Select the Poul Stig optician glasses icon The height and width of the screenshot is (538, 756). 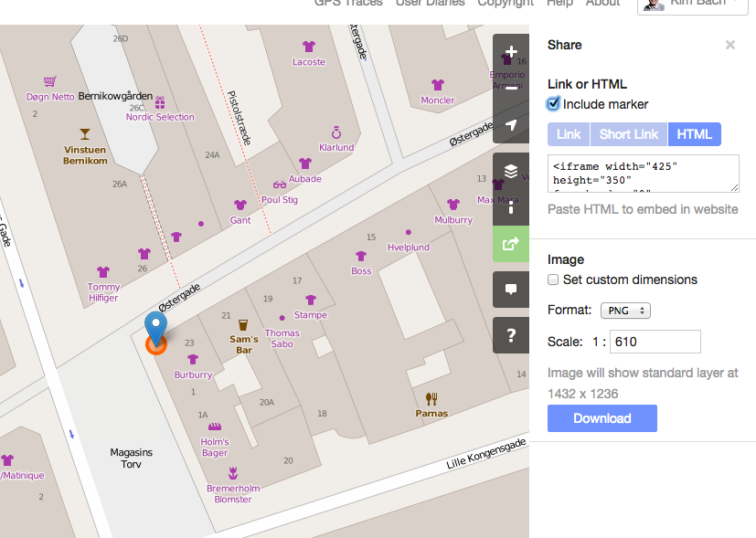coord(280,185)
